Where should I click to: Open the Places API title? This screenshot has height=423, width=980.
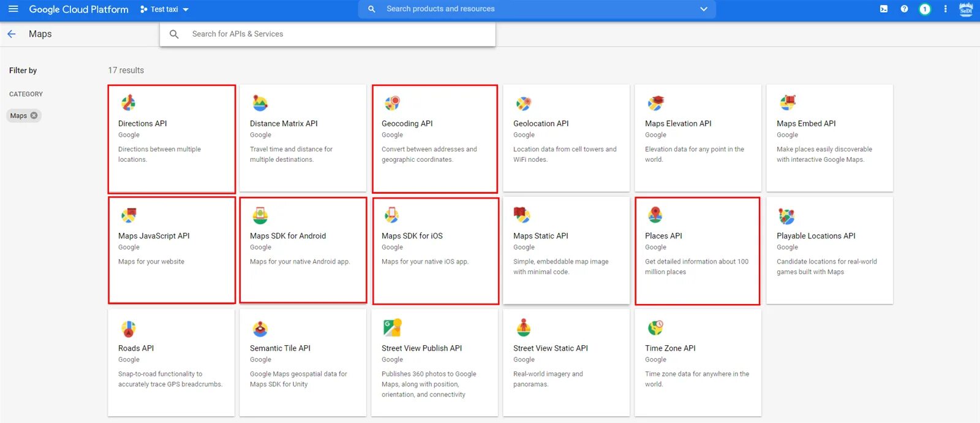click(x=663, y=235)
